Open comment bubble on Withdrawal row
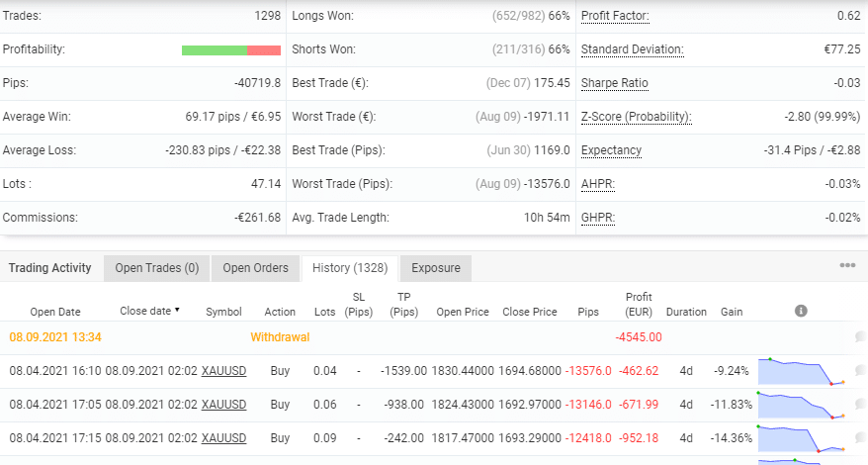Viewport: 868px width, 465px height. click(860, 336)
